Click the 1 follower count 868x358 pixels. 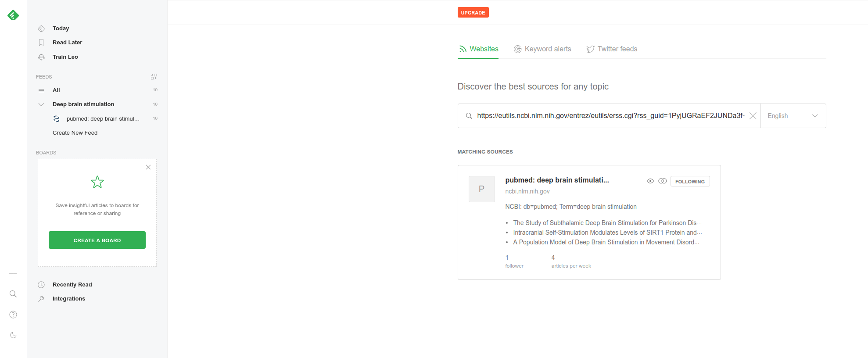point(514,261)
